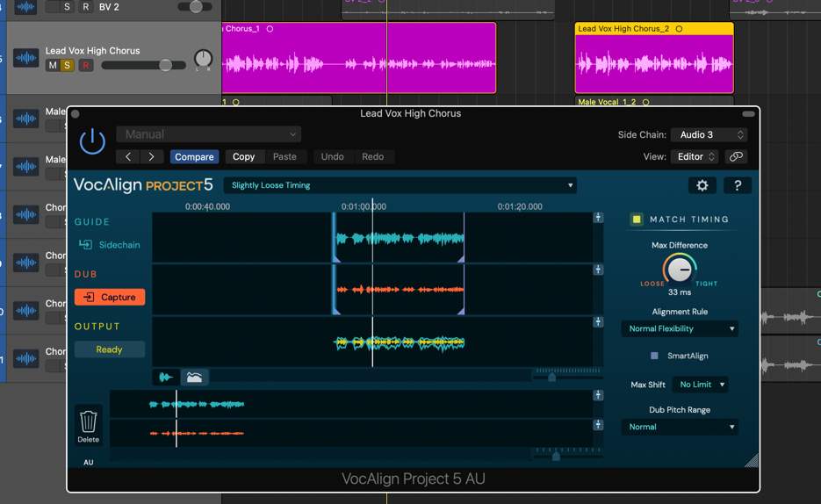The height and width of the screenshot is (504, 821).
Task: Click the plugin power bypass icon
Action: click(92, 141)
